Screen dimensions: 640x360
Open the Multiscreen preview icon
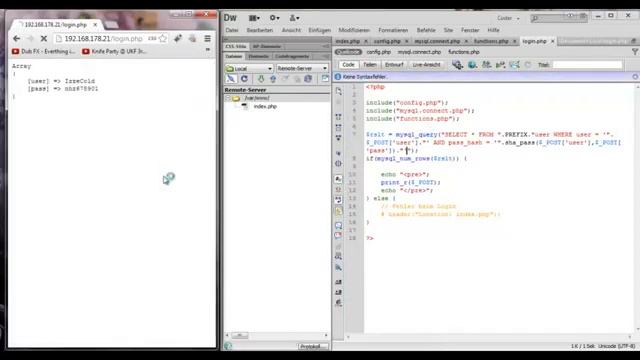tap(457, 64)
